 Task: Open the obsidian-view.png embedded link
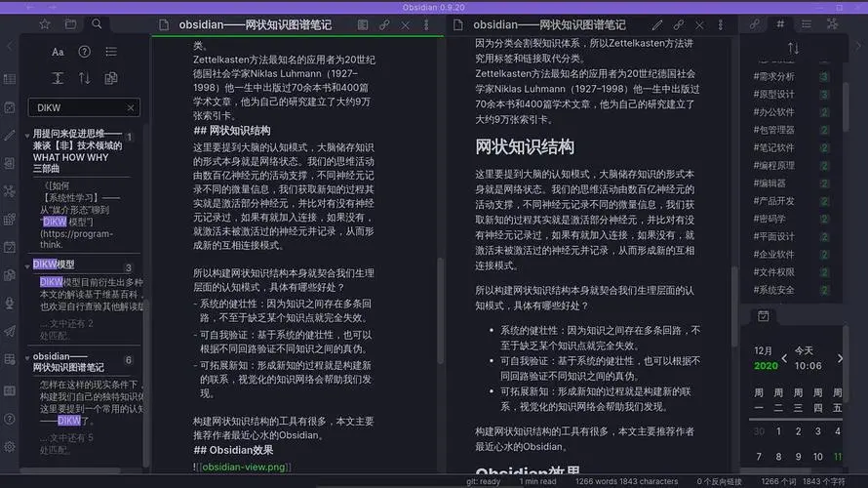pyautogui.click(x=243, y=467)
